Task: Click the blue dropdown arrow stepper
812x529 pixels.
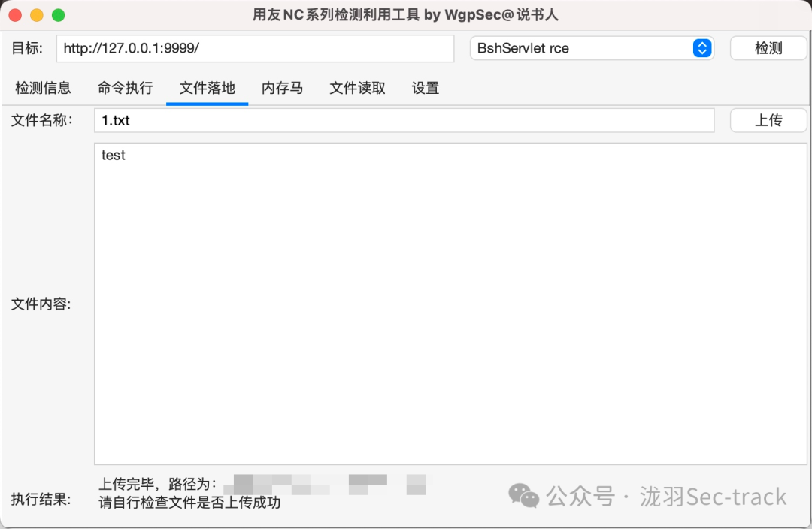Action: click(702, 48)
